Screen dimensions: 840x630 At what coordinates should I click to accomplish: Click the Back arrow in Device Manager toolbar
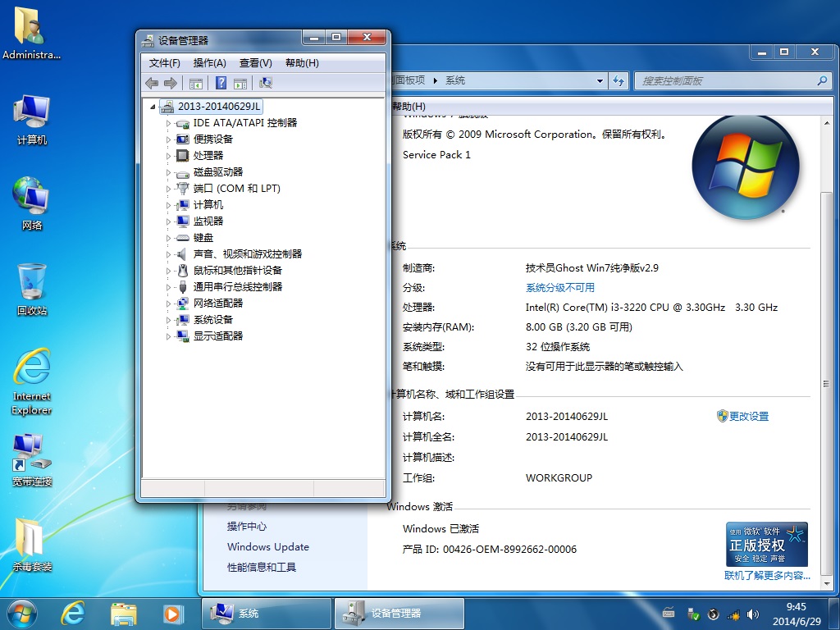pos(152,83)
